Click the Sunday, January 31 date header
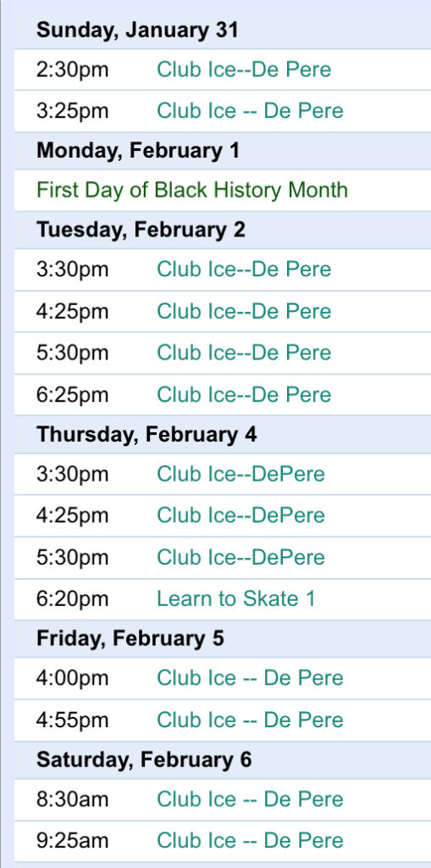Image resolution: width=431 pixels, height=868 pixels. click(137, 30)
